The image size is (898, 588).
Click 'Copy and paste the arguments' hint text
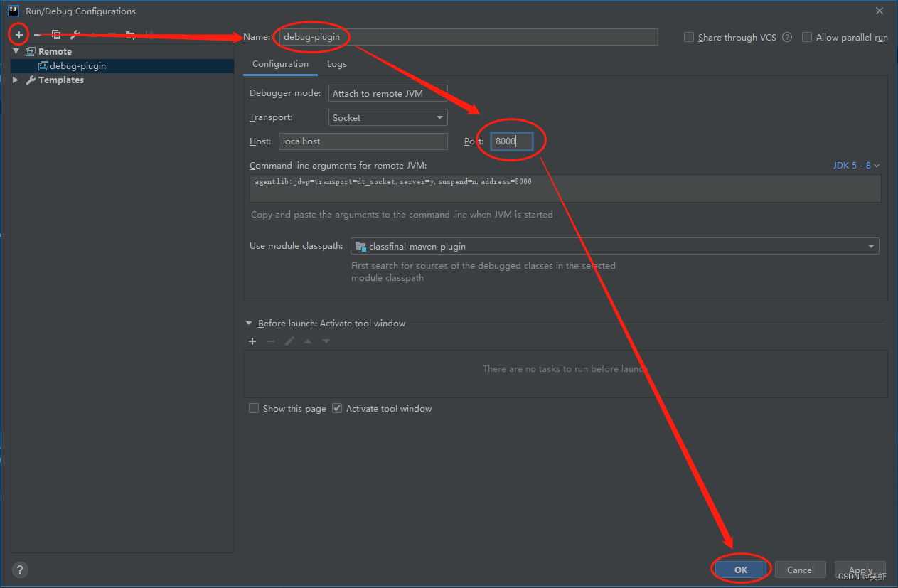402,214
